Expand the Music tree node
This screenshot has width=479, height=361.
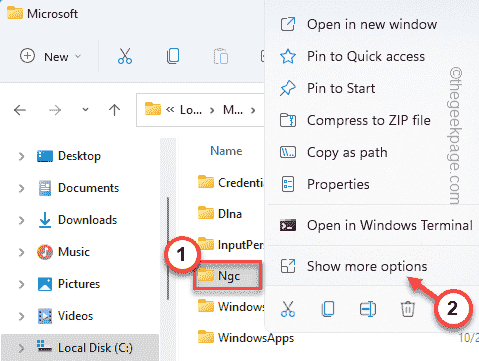(x=21, y=252)
